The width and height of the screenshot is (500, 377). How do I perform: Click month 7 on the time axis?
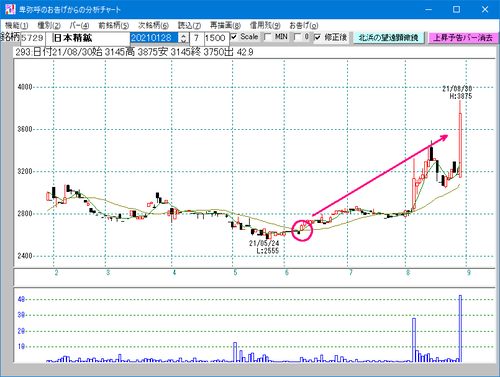point(350,273)
